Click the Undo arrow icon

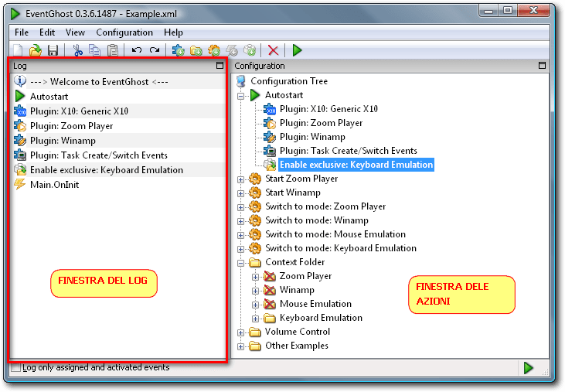point(137,50)
